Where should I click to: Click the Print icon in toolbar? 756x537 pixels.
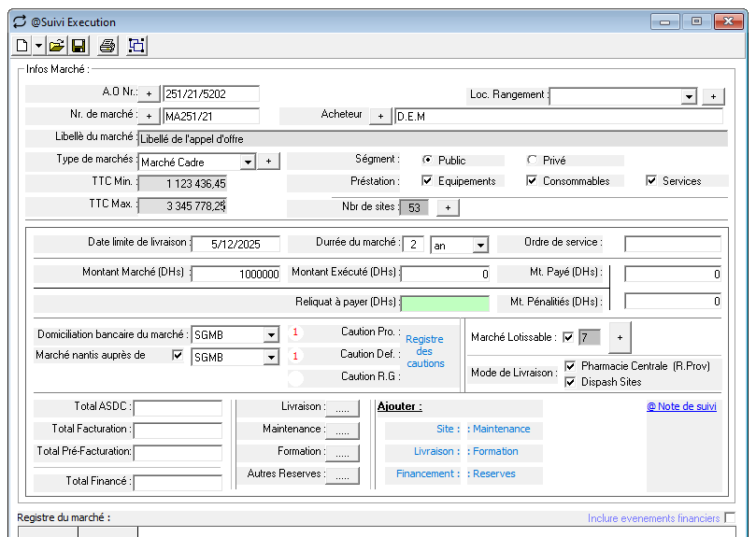[x=108, y=45]
